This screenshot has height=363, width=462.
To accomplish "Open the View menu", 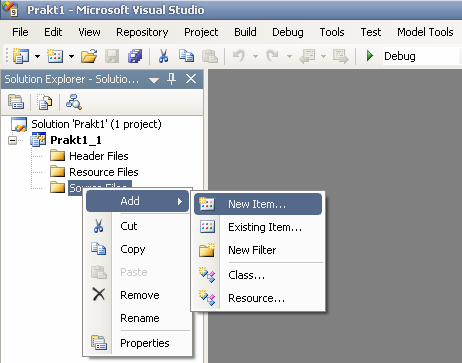I will 89,32.
